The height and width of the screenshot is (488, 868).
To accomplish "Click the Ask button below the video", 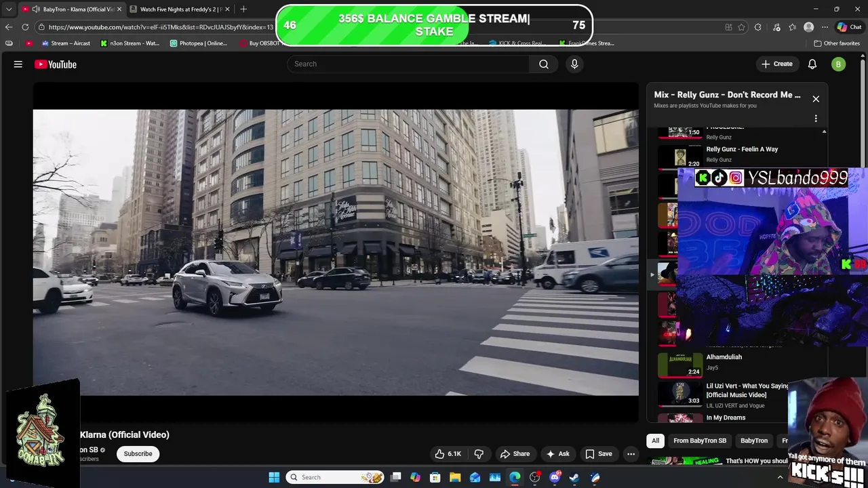I will pyautogui.click(x=557, y=453).
